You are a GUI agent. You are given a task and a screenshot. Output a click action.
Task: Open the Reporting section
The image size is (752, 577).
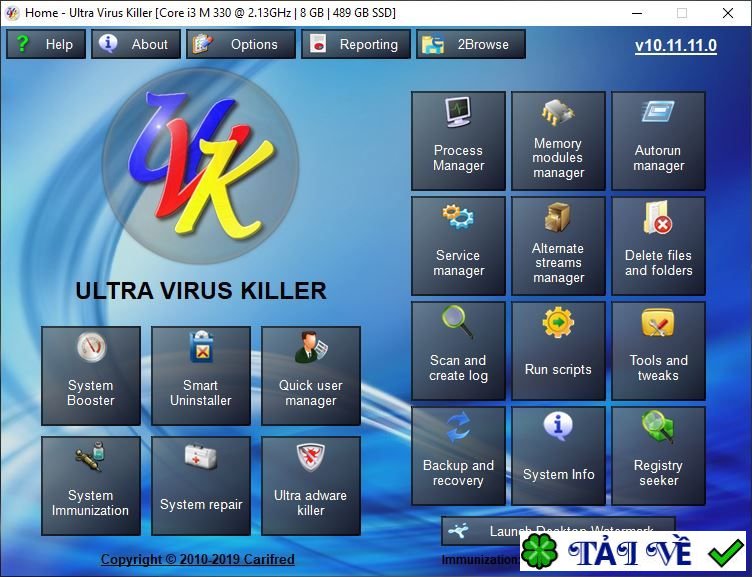[356, 44]
